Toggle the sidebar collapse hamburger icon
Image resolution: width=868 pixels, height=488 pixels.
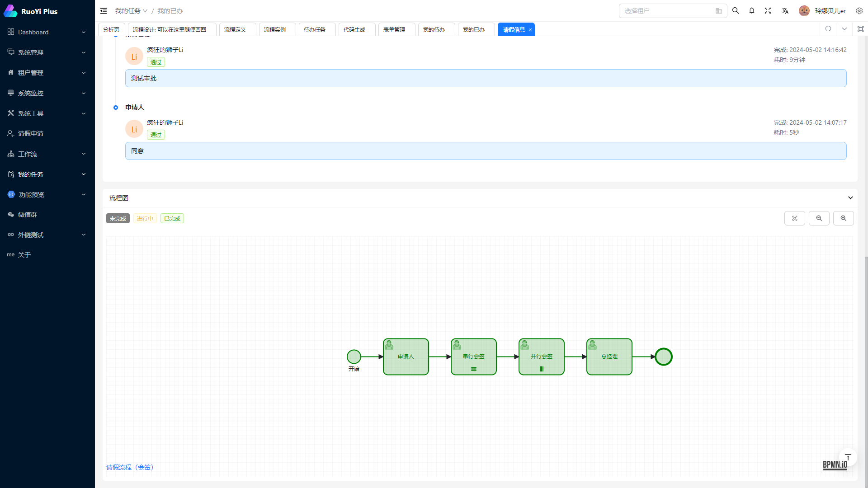tap(104, 11)
